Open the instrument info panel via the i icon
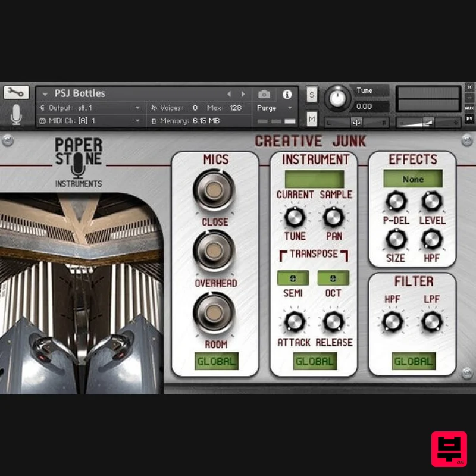 coord(288,93)
